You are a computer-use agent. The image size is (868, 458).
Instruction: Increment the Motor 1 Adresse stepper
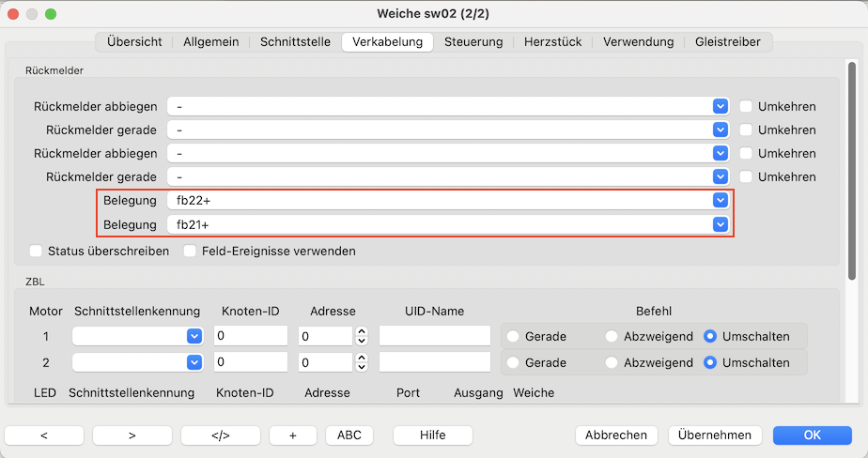coord(362,331)
